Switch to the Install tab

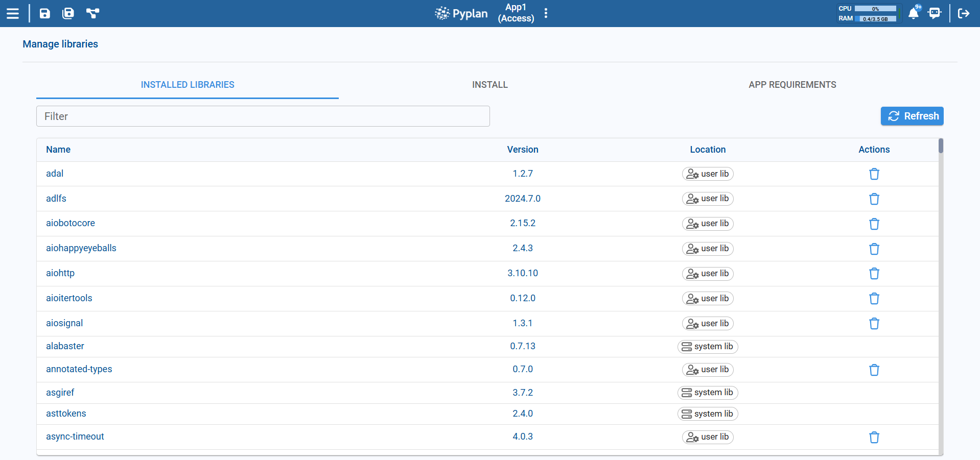[x=489, y=85]
